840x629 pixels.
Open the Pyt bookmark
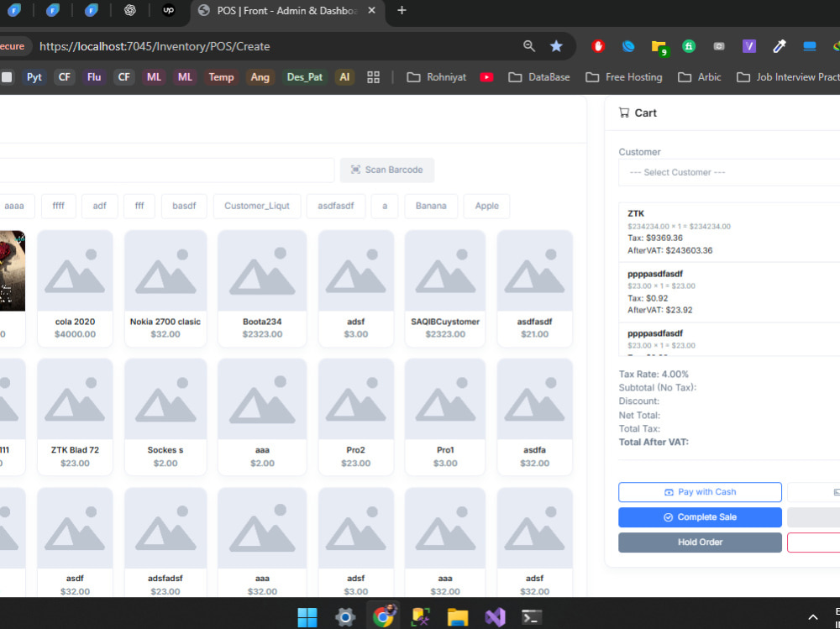click(34, 77)
